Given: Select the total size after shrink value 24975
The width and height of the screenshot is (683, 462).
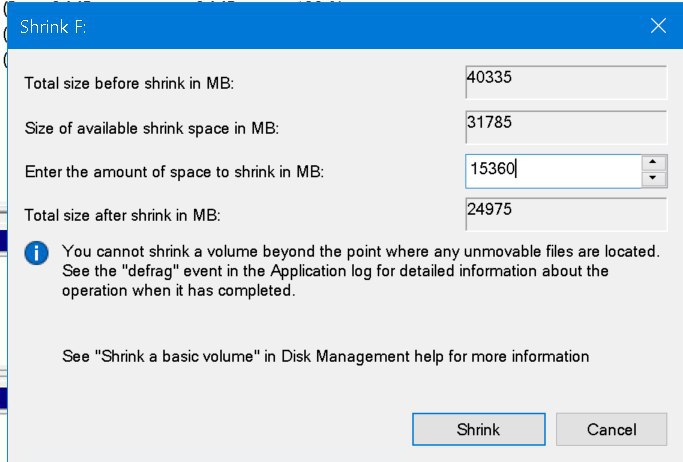Looking at the screenshot, I should coord(566,214).
